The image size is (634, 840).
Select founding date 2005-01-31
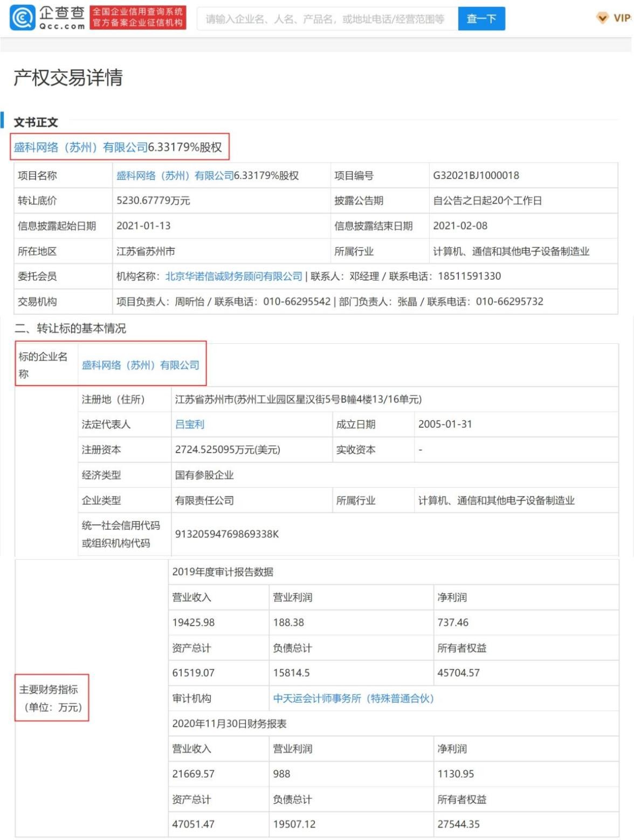point(445,425)
